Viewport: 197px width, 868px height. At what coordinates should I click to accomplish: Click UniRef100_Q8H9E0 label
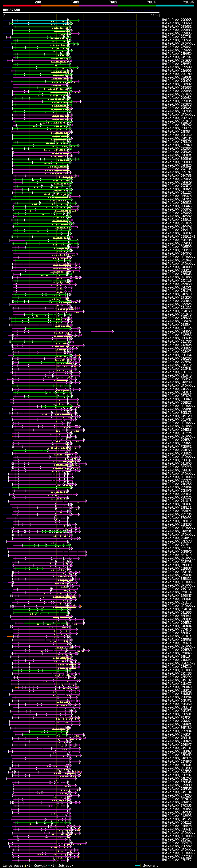tap(177, 54)
